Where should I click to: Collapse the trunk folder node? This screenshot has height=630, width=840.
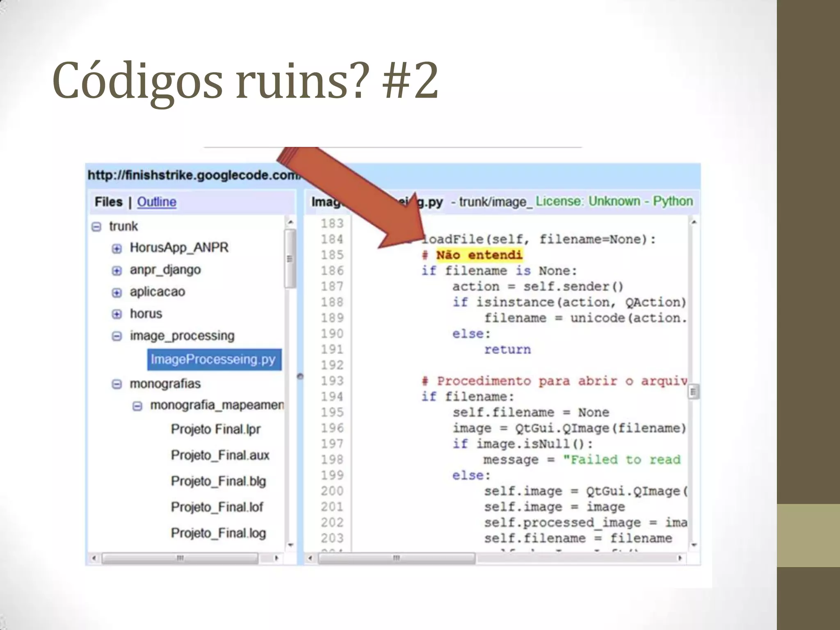(96, 227)
